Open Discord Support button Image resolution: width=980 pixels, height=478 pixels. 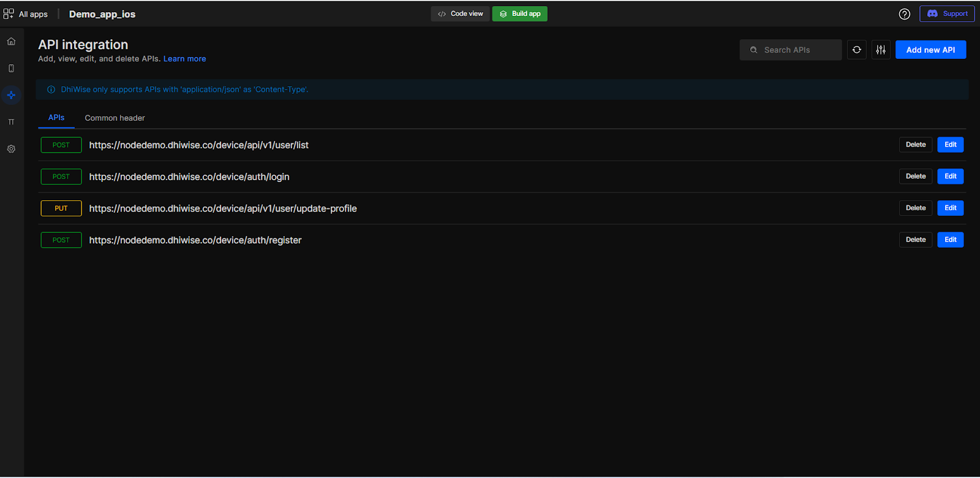click(x=947, y=13)
